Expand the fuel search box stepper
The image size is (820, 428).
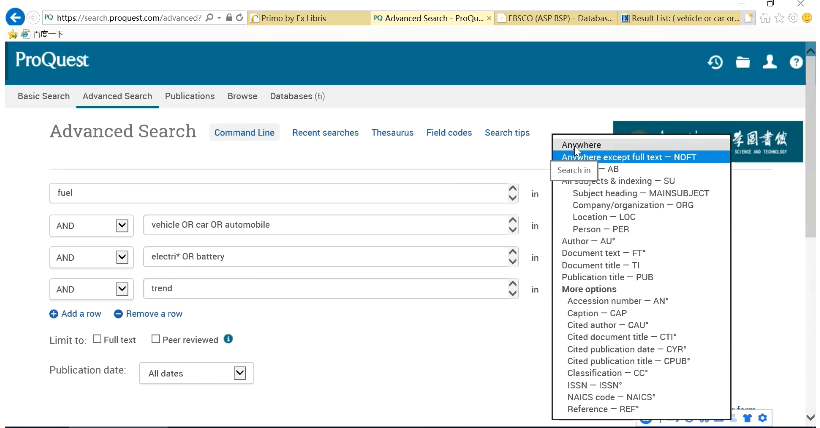pyautogui.click(x=512, y=193)
